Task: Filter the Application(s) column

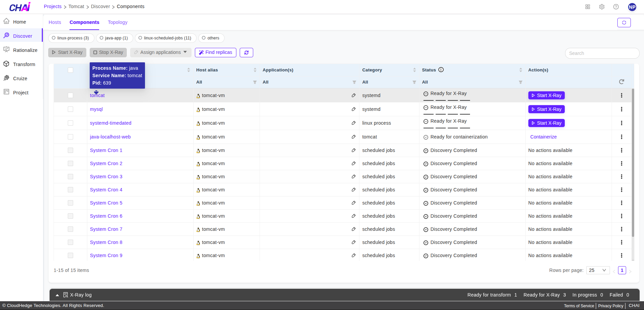Action: [354, 82]
